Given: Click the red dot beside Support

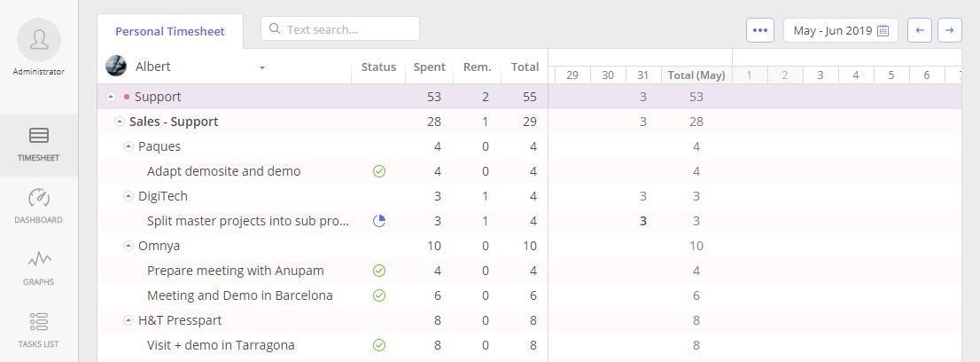Looking at the screenshot, I should (x=127, y=97).
